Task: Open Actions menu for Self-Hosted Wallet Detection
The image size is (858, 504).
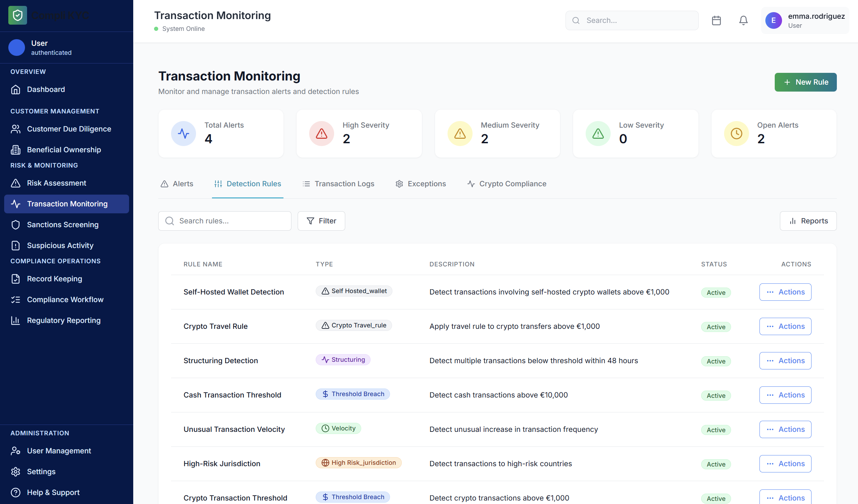Action: point(785,292)
